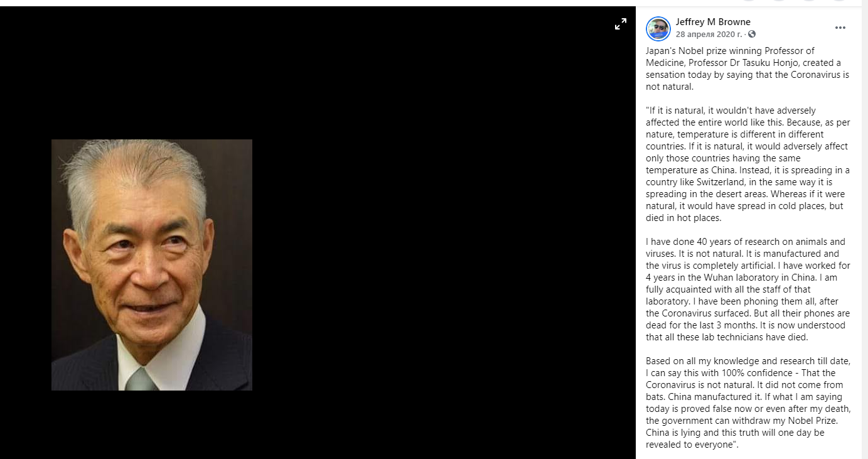Click the right-edge vertical scrollbar
Viewport: 868px width, 459px height.
pos(864,232)
